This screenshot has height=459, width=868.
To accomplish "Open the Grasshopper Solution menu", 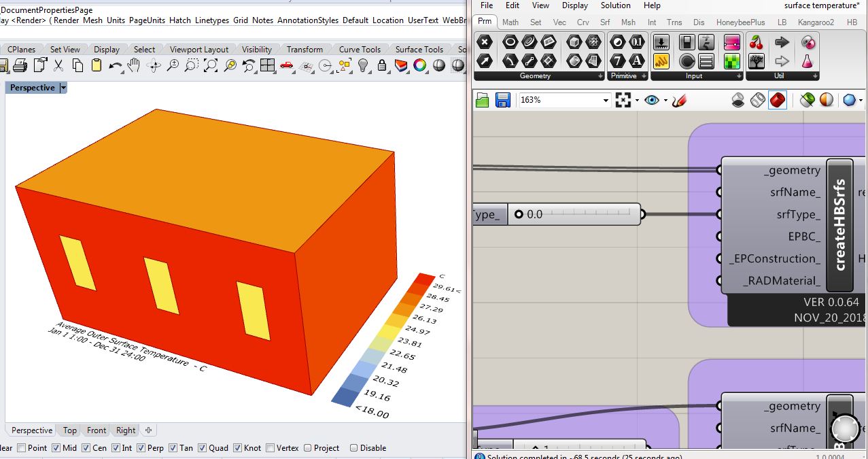I will 615,5.
